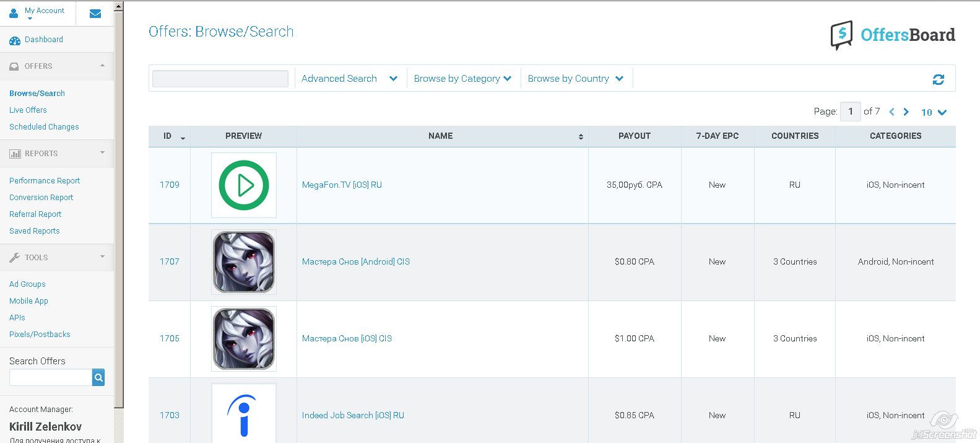The height and width of the screenshot is (443, 980).
Task: Open offer ID 1707 link
Action: tap(169, 262)
